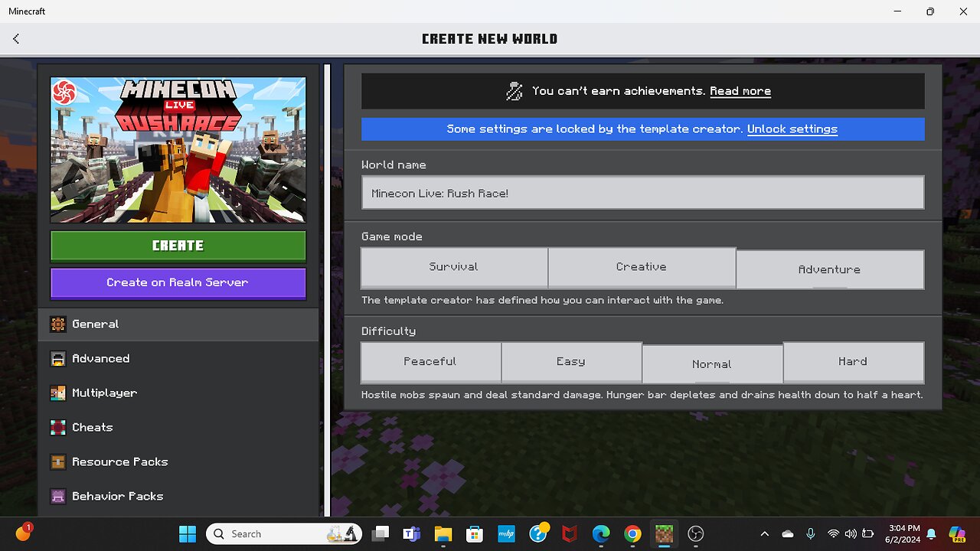Open the Windows Start menu
This screenshot has width=980, height=551.
point(187,533)
